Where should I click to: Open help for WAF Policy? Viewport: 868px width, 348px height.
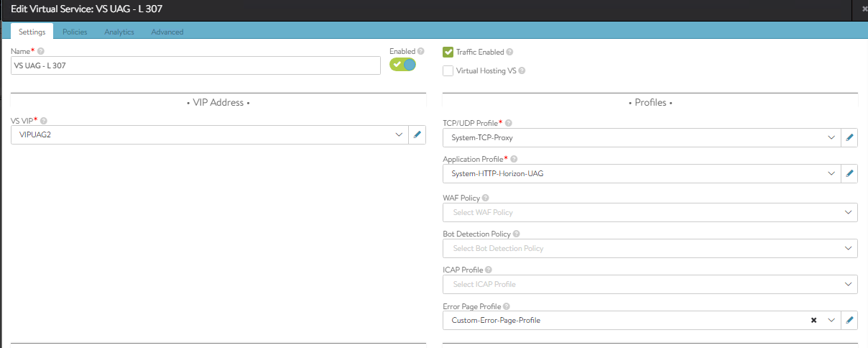coord(486,198)
